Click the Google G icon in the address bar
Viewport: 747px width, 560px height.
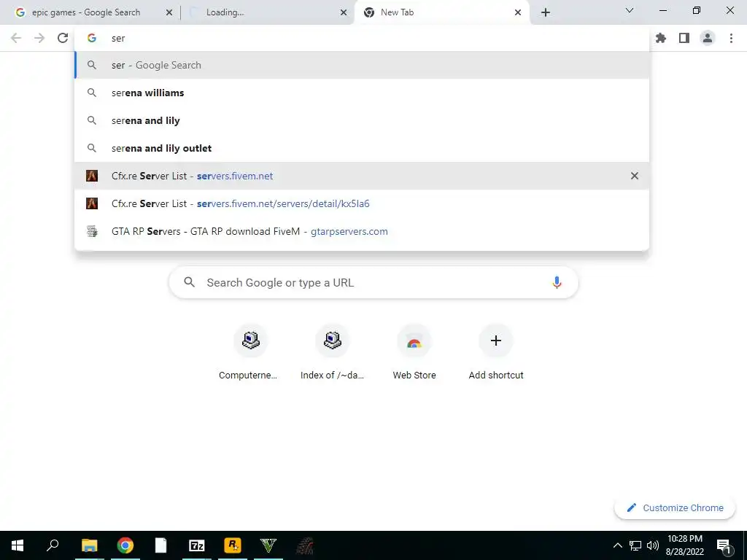pos(92,38)
